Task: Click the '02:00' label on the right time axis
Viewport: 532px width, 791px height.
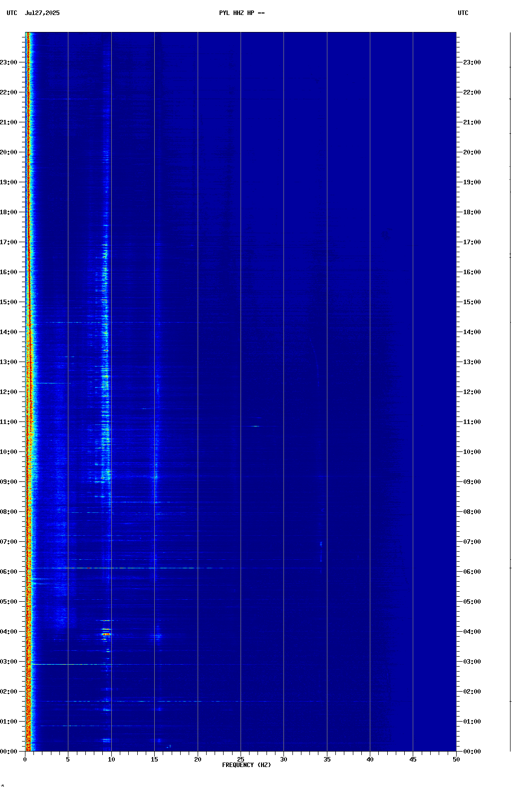Action: [472, 692]
